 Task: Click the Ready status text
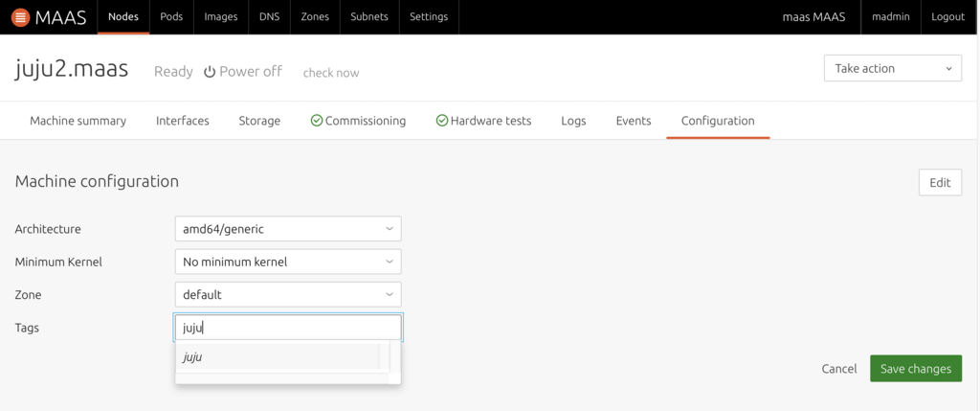click(173, 71)
